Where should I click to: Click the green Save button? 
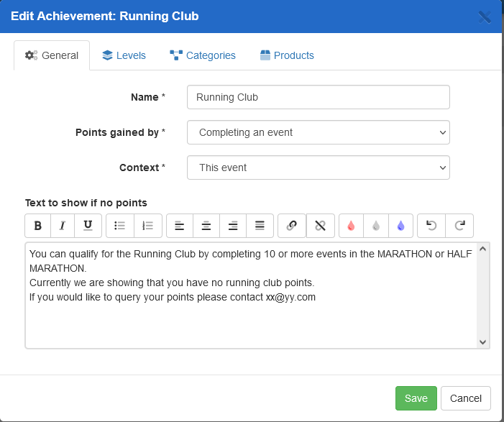point(416,398)
